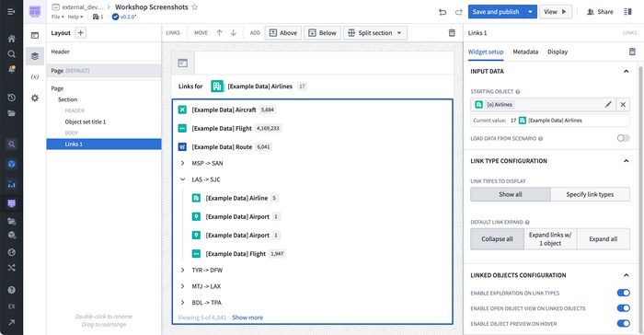
Task: Switch to the Metadata tab
Action: [x=525, y=52]
